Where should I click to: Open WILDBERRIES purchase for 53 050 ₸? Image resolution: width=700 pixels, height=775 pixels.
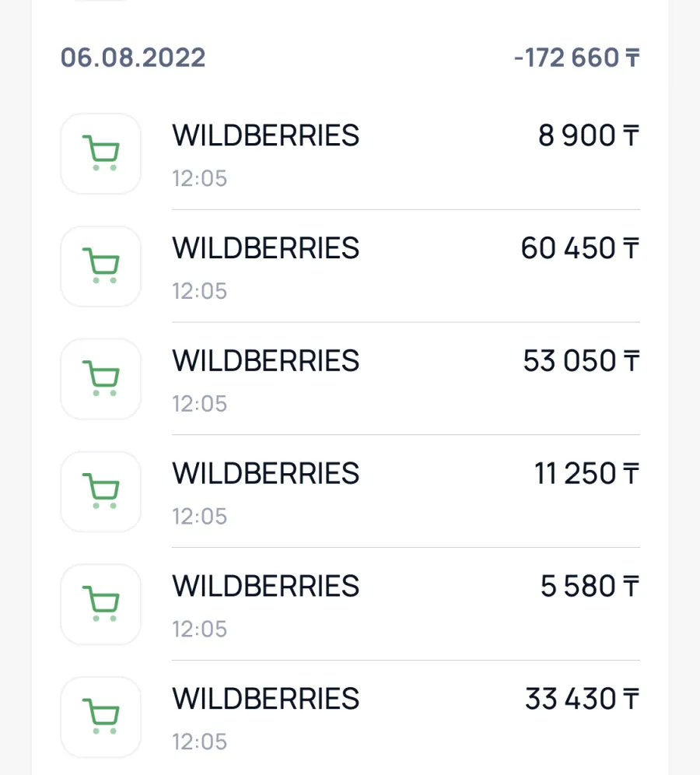click(350, 379)
